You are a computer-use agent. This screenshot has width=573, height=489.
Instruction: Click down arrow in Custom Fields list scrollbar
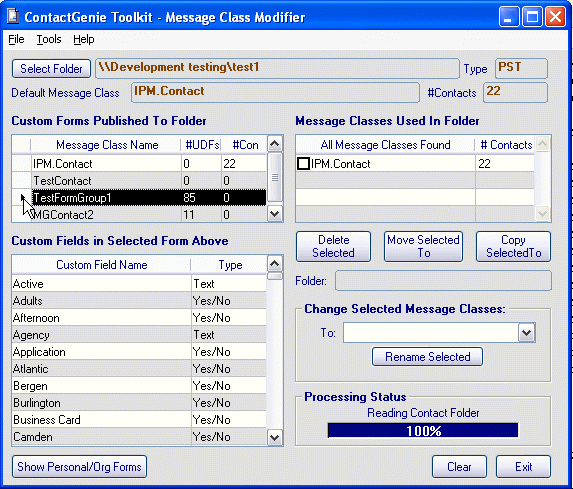tap(274, 437)
